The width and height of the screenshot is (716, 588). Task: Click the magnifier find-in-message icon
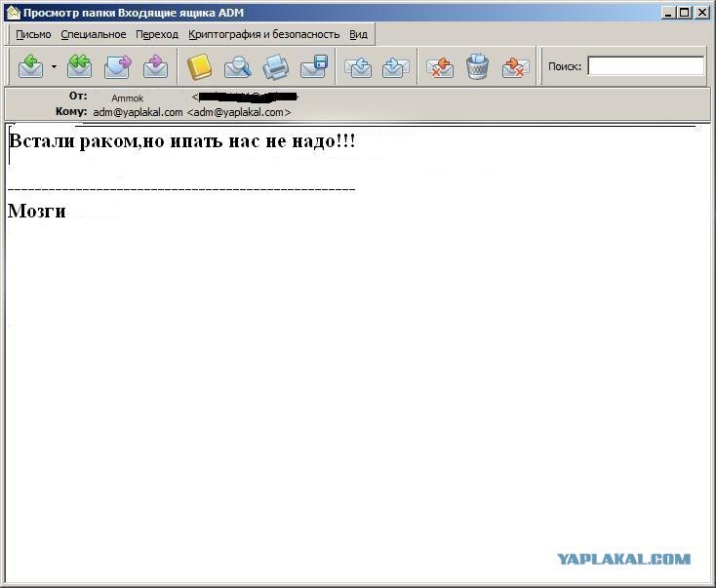coord(237,66)
